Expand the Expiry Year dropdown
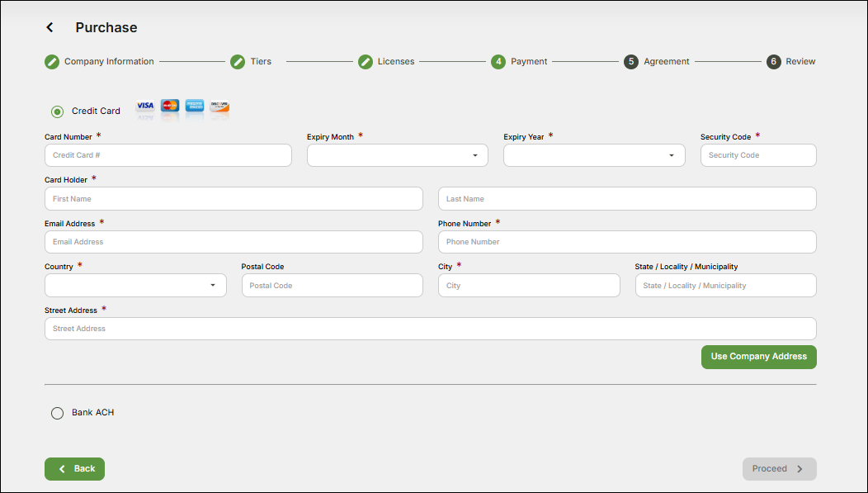The image size is (868, 493). click(x=593, y=155)
